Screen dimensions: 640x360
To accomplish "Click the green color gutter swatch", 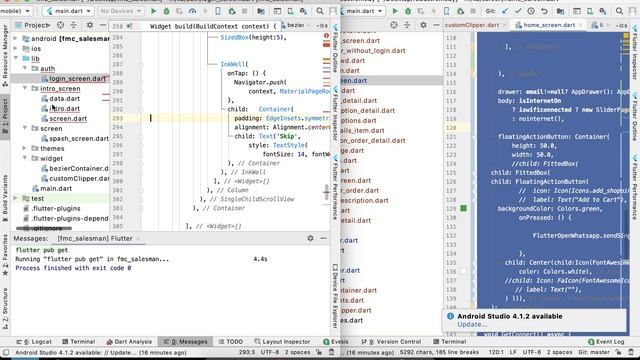I will pos(463,208).
